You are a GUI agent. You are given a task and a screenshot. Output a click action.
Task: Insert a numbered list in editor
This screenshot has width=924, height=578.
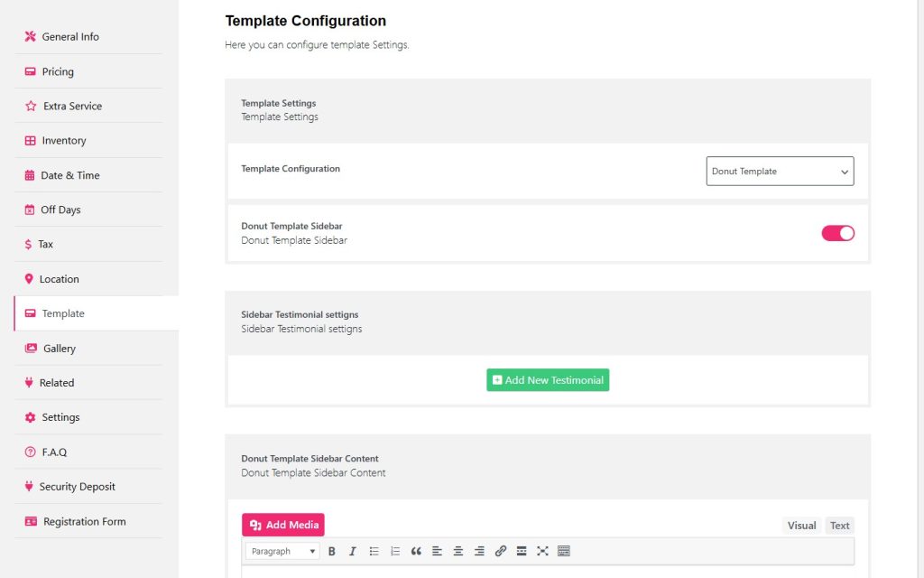point(395,551)
